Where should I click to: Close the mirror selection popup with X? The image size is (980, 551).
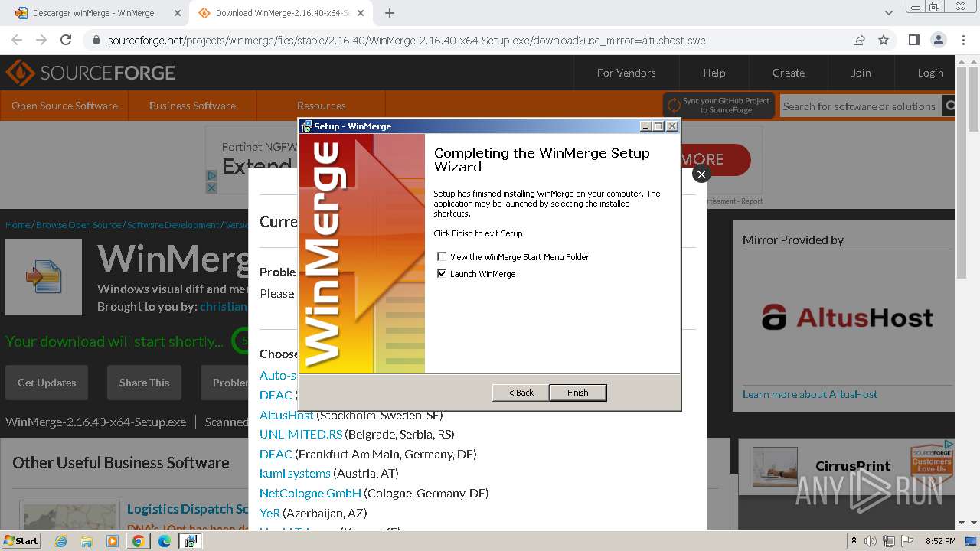tap(701, 174)
